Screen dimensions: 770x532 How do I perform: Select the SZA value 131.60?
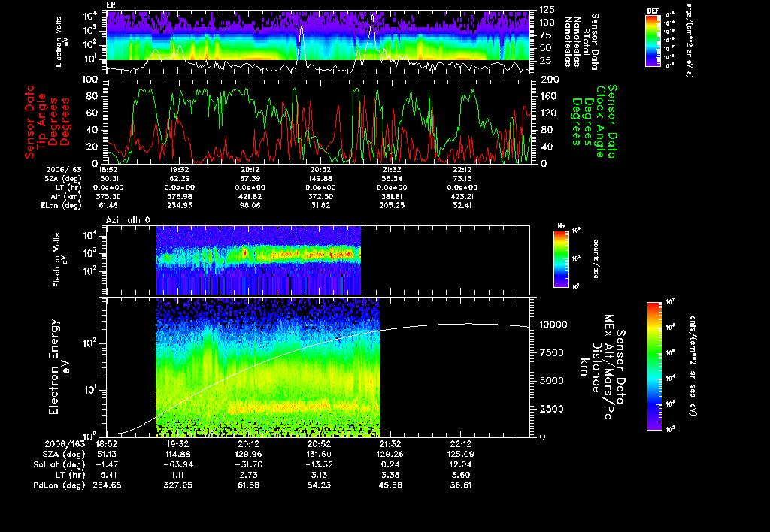pyautogui.click(x=318, y=454)
